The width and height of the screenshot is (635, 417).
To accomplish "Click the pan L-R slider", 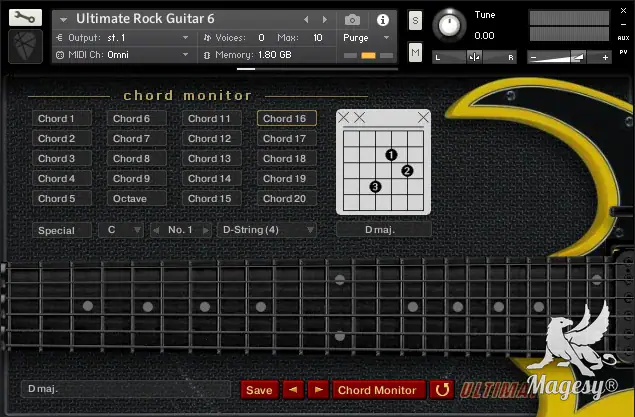I will (474, 57).
